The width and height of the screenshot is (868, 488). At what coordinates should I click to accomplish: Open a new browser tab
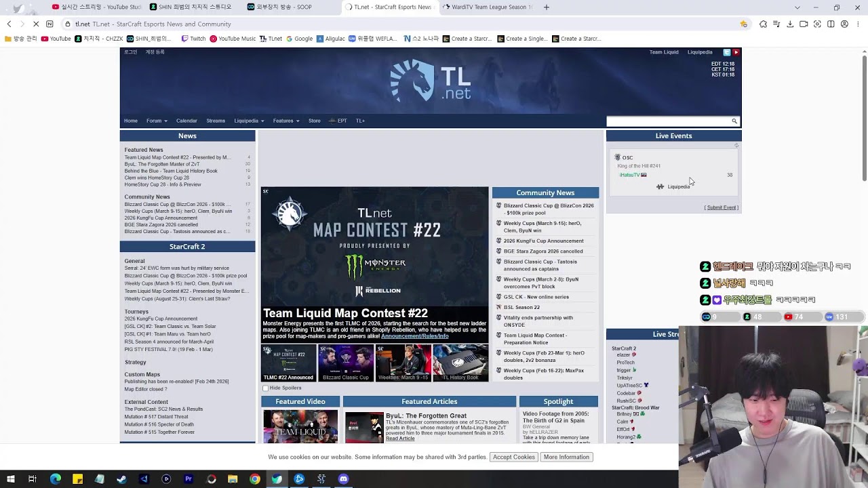[x=547, y=7]
